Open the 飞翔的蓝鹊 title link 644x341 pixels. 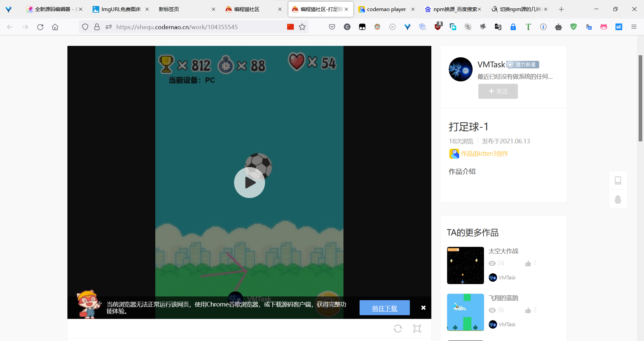coord(503,298)
